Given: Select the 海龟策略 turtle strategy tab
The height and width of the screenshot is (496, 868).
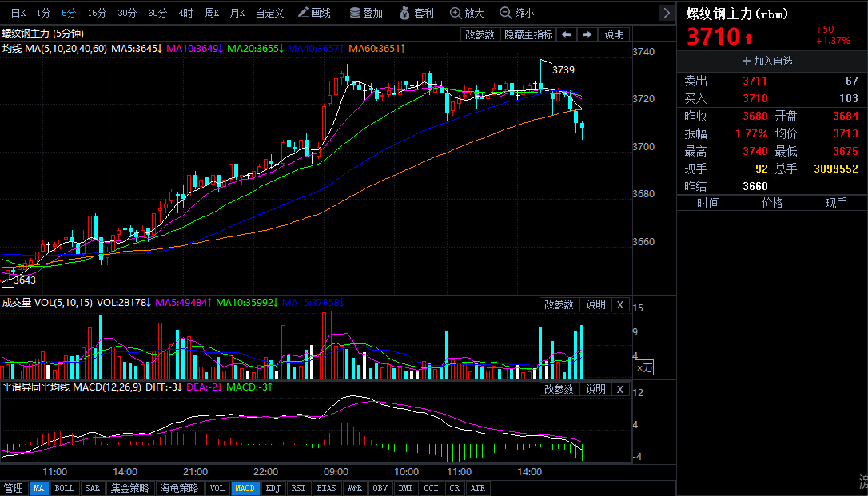Looking at the screenshot, I should click(x=179, y=488).
